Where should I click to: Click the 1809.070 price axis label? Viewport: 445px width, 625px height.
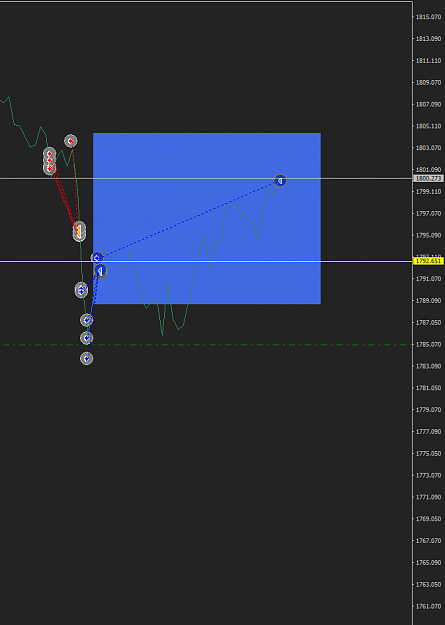pyautogui.click(x=429, y=83)
